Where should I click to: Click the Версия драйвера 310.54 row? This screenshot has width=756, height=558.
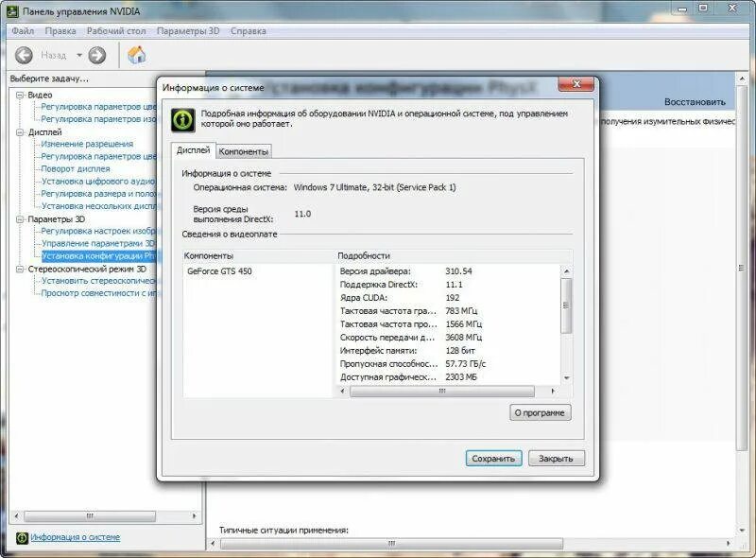(448, 271)
